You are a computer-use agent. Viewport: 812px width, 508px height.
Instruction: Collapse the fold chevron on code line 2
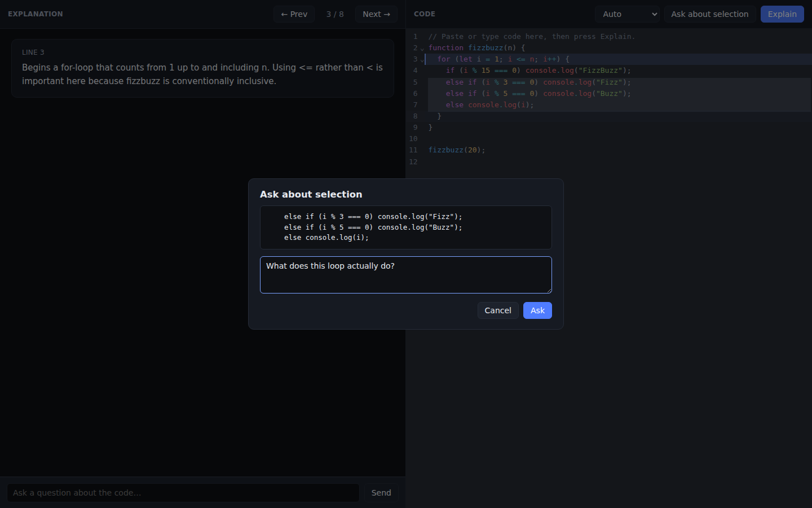422,49
